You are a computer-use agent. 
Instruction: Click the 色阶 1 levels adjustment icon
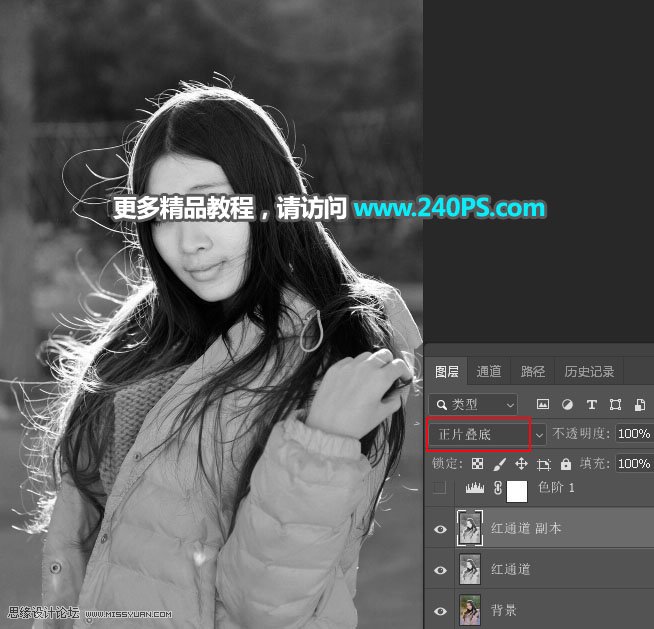click(x=475, y=487)
